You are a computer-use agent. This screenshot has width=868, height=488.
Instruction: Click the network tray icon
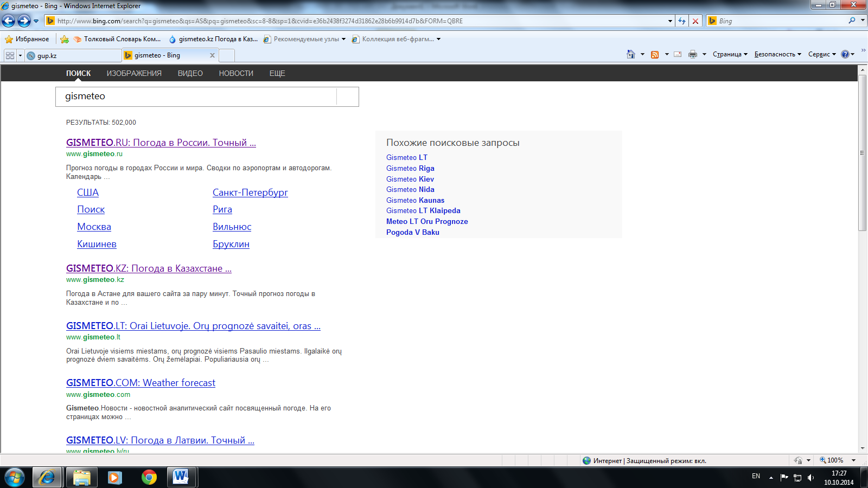click(x=797, y=477)
